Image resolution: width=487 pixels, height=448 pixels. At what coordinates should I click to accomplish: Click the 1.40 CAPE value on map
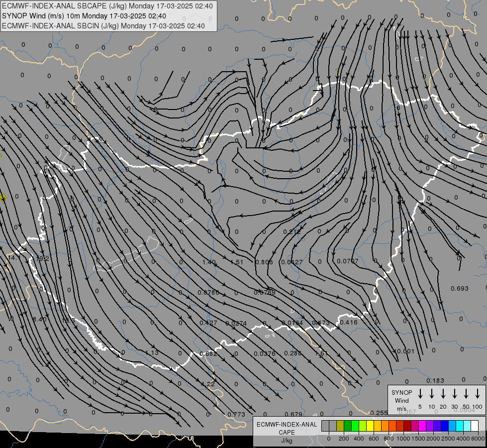point(209,262)
